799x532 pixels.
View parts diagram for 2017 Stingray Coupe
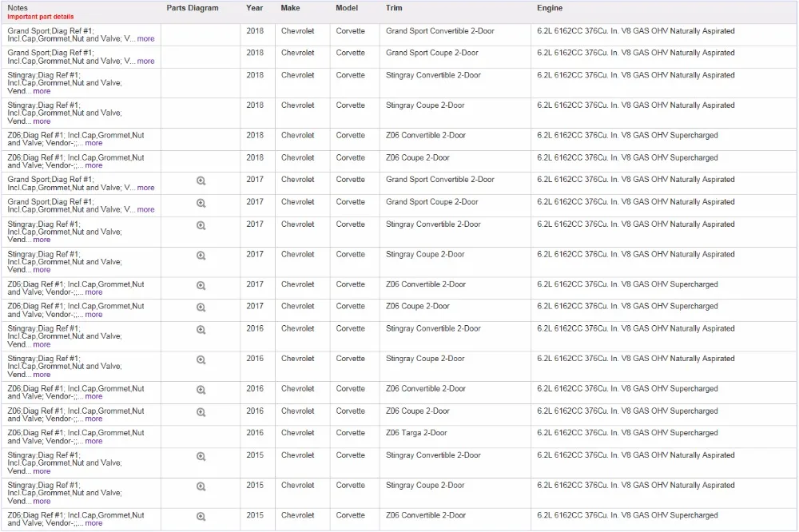tap(201, 256)
